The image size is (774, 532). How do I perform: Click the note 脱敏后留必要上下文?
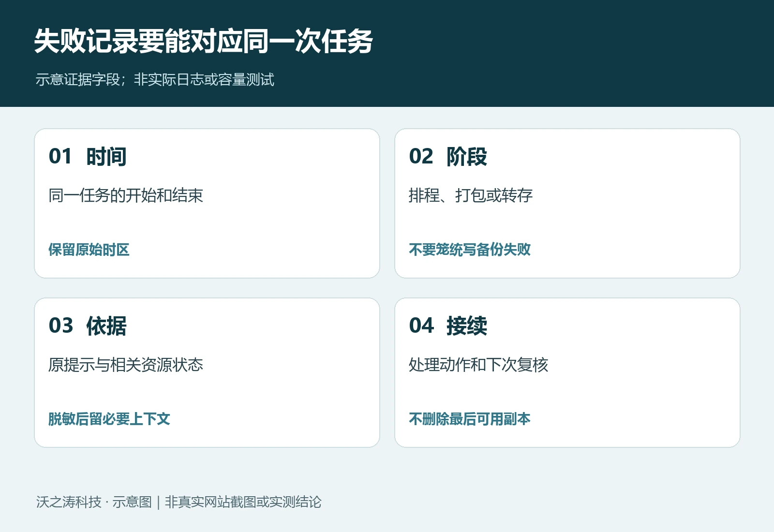(x=109, y=419)
